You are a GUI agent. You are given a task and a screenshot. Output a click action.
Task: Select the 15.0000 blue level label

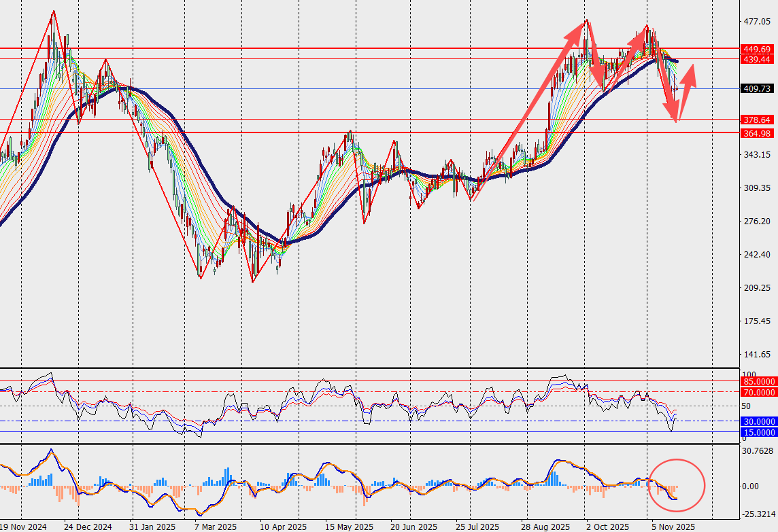tap(758, 432)
